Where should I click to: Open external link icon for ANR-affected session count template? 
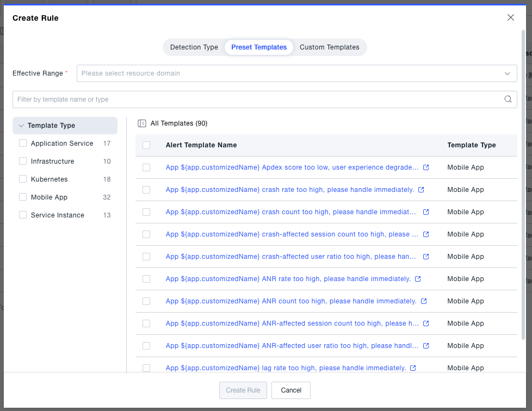point(426,323)
